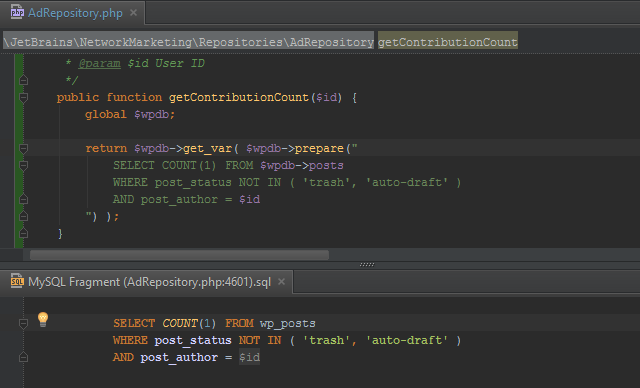Collapse the fold marker on SELECT COUNT PHP line

click(24, 165)
